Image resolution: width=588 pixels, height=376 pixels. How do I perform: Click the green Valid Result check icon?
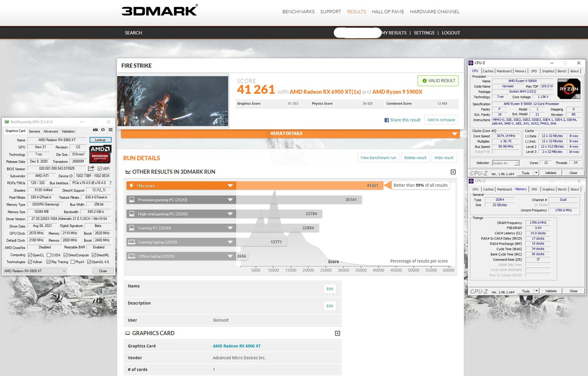[425, 81]
